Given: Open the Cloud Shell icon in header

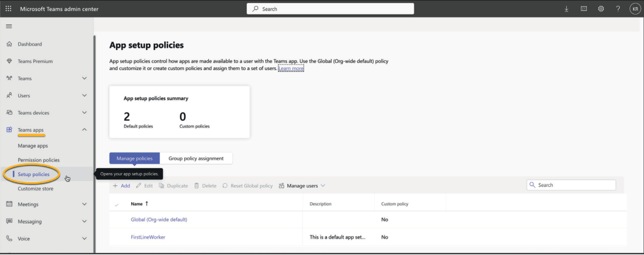Looking at the screenshot, I should pos(584,8).
